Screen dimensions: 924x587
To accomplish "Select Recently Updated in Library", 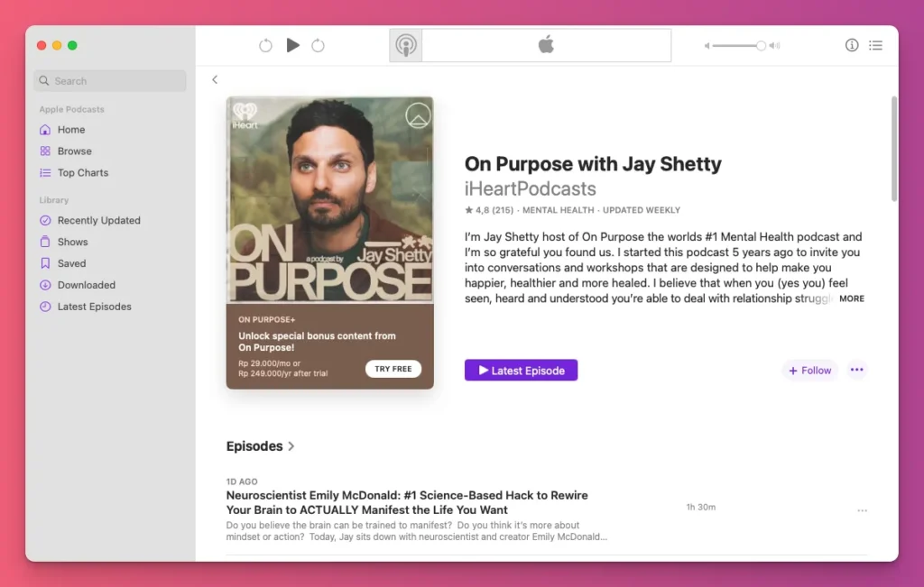I will click(x=100, y=220).
